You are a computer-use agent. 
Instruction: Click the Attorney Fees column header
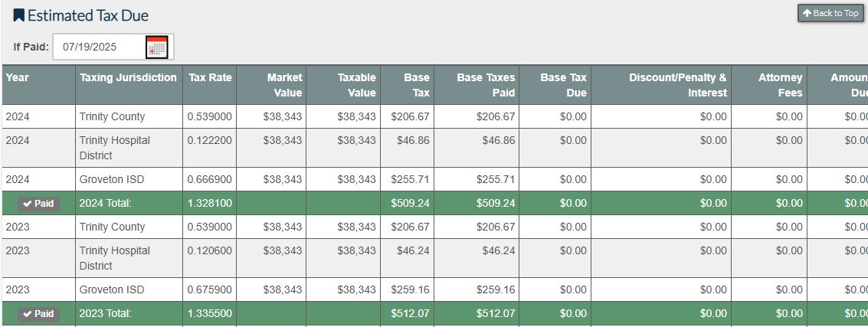pyautogui.click(x=780, y=85)
